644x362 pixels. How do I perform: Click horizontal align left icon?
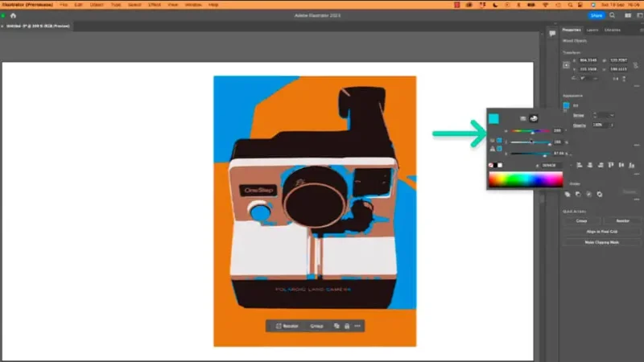(x=580, y=165)
